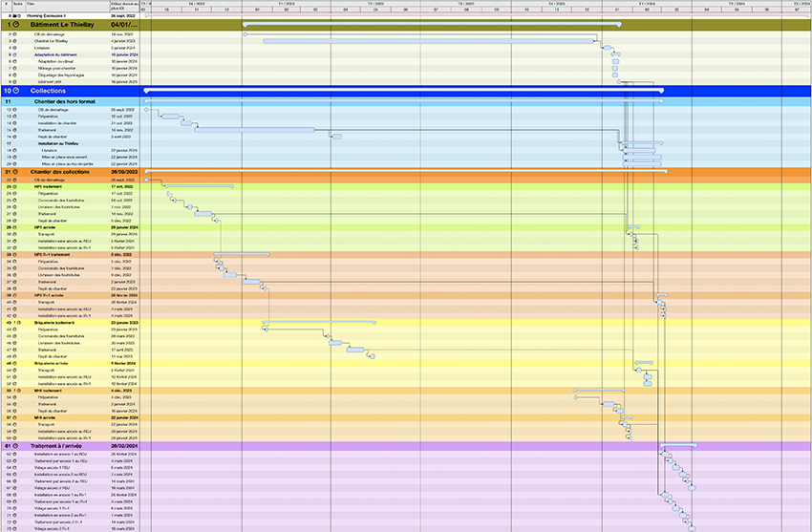Click the purple status icon in the Adaptation du bâtiment row

(x=14, y=54)
